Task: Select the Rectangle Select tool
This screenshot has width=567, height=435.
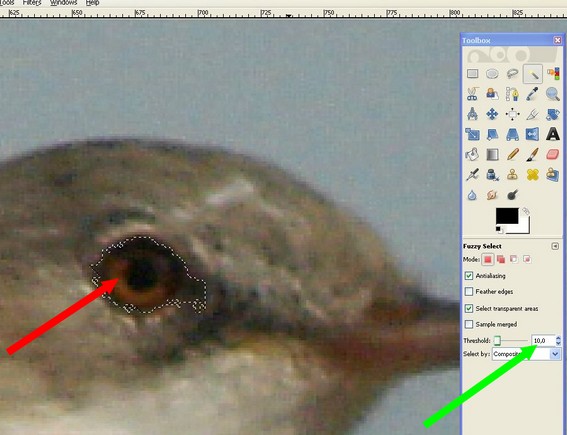Action: [472, 74]
